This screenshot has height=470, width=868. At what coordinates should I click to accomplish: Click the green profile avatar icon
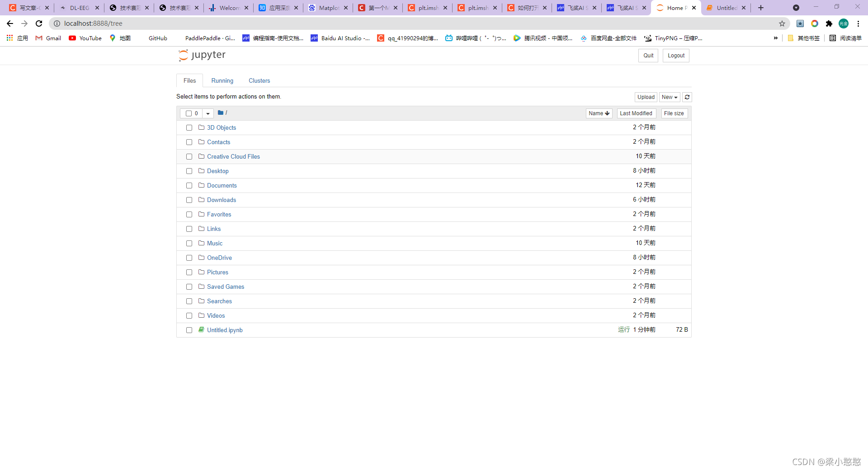tap(844, 23)
